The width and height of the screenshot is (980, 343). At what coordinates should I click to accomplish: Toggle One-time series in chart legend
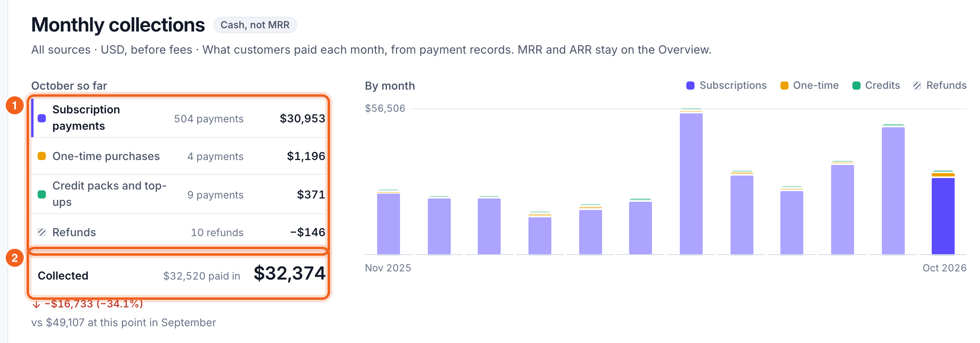809,86
